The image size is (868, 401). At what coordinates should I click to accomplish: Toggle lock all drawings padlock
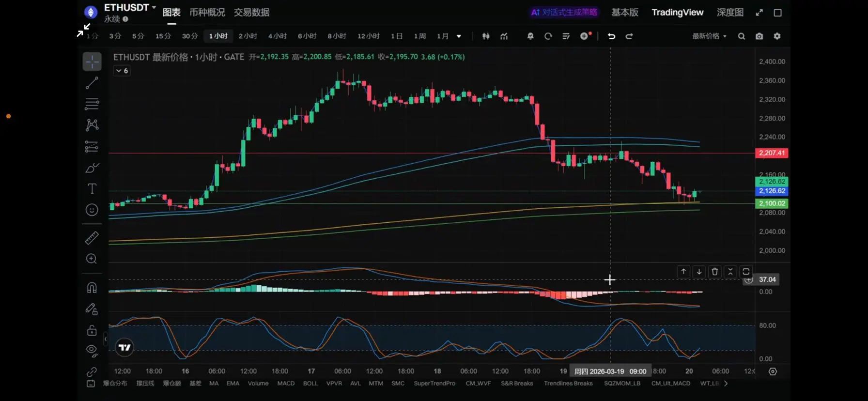tap(92, 330)
